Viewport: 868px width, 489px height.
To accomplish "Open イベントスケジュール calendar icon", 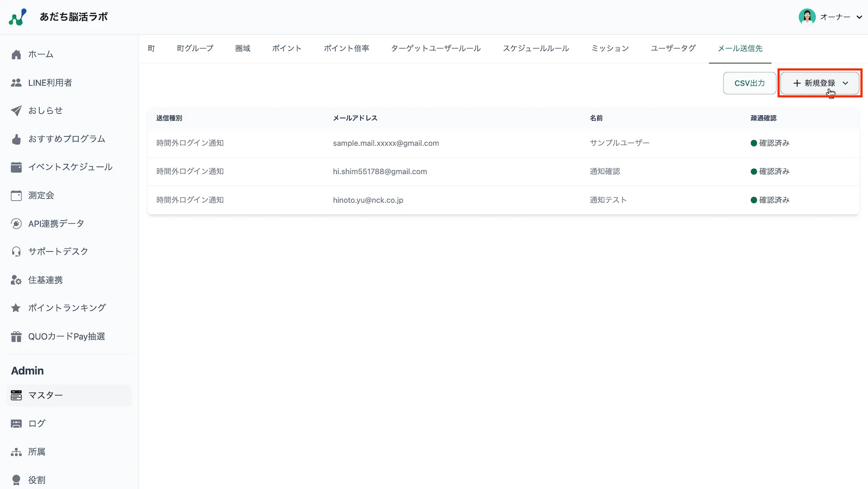I will (x=16, y=167).
